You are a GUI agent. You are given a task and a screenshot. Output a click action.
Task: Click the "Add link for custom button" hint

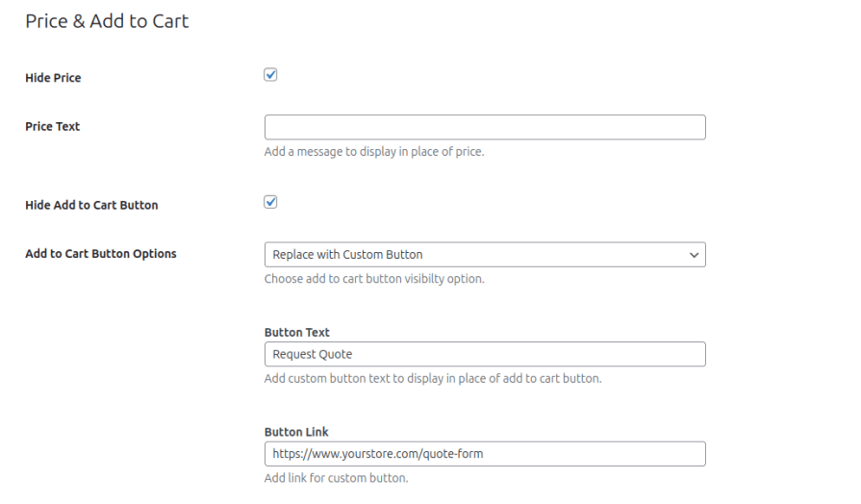point(336,478)
